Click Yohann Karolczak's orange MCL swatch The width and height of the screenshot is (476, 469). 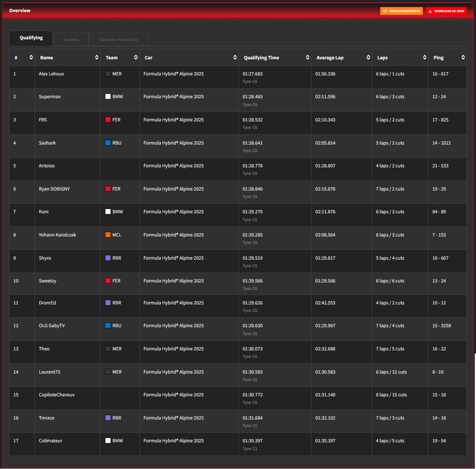click(108, 235)
